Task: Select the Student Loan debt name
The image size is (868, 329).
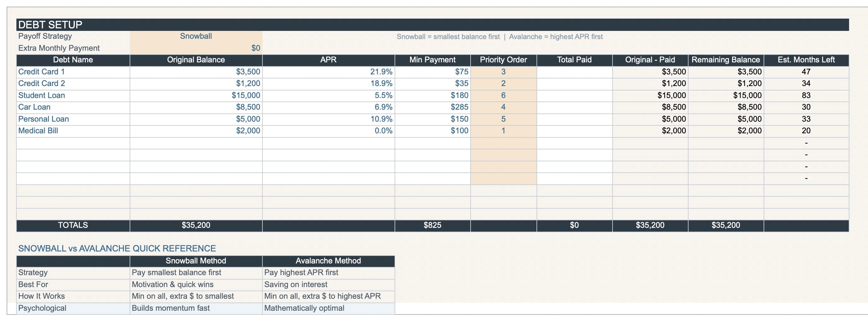Action: 73,95
